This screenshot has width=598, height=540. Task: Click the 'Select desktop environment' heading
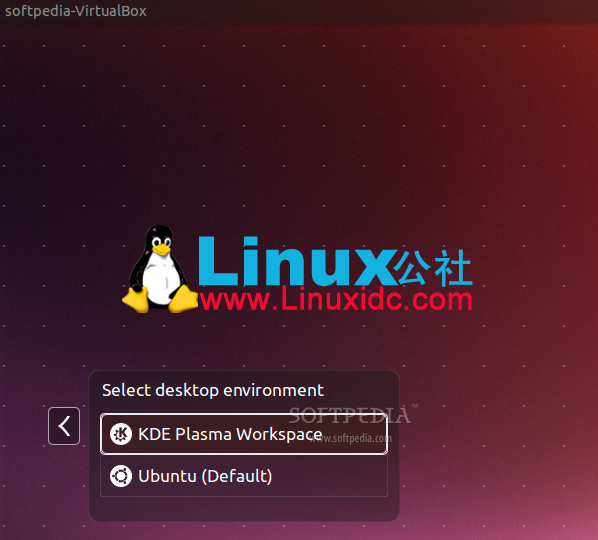click(213, 391)
